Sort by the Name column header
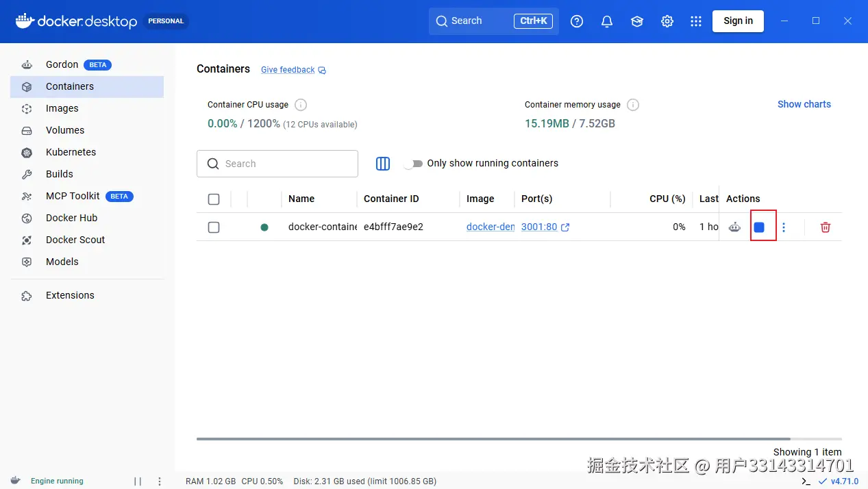Image resolution: width=868 pixels, height=489 pixels. point(301,199)
